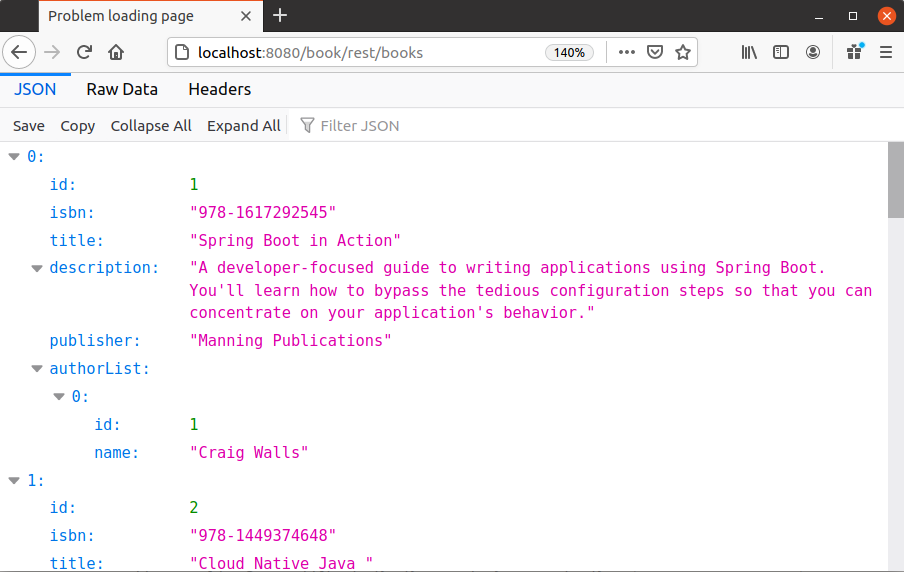Screen dimensions: 904x572
Task: Collapse the root item 1 node
Action: (x=14, y=481)
